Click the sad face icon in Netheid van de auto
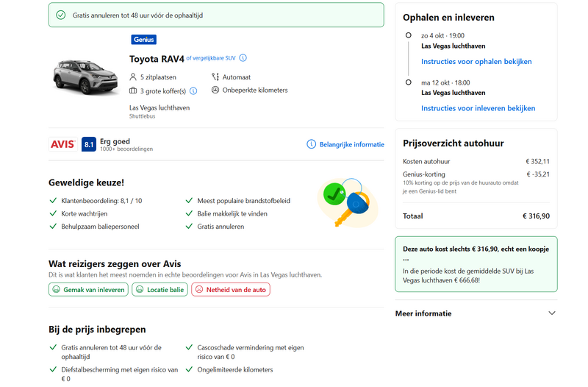The image size is (588, 387). point(199,289)
